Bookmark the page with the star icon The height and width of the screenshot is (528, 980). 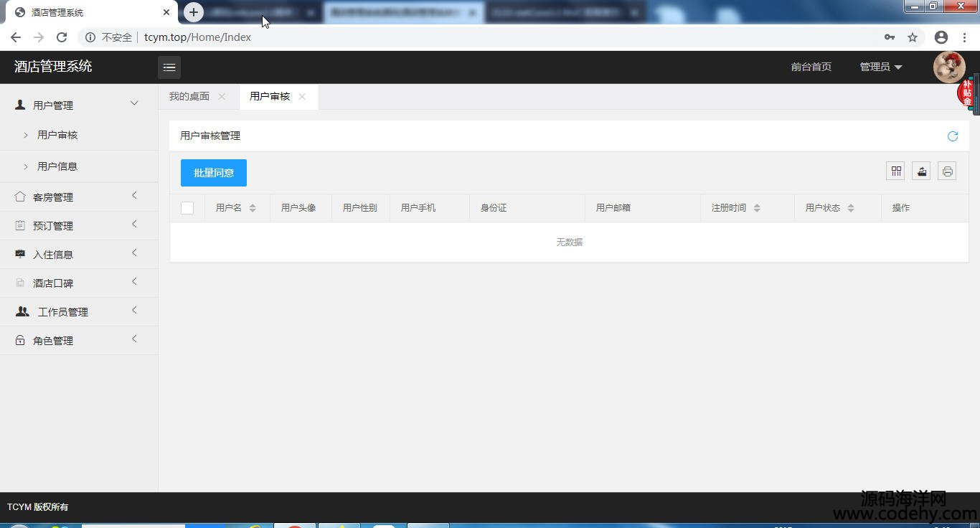tap(913, 37)
